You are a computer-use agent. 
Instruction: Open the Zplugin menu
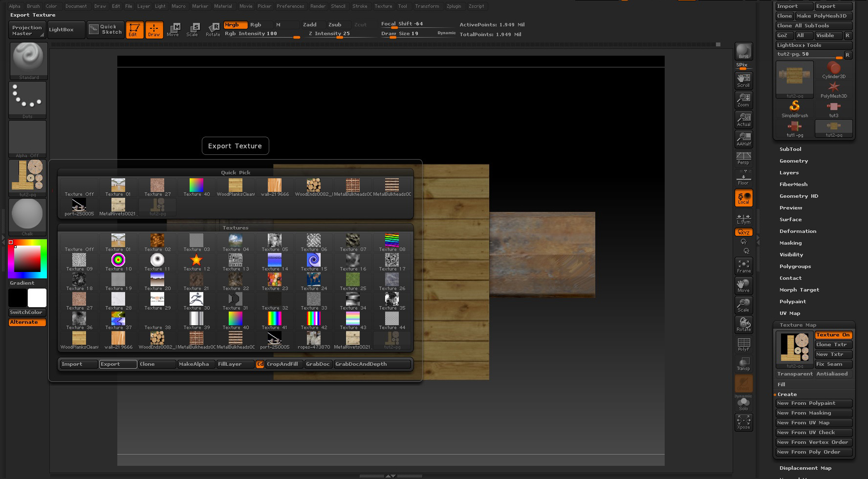click(x=454, y=6)
